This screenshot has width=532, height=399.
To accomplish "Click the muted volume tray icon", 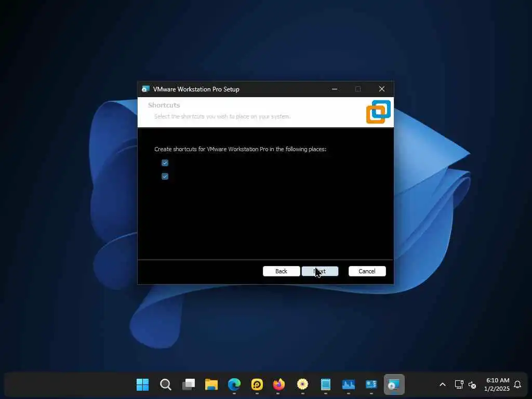I will [x=472, y=385].
